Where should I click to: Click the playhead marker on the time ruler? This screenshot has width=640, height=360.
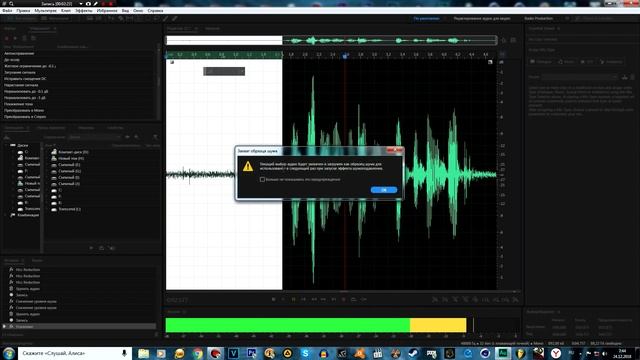point(345,56)
